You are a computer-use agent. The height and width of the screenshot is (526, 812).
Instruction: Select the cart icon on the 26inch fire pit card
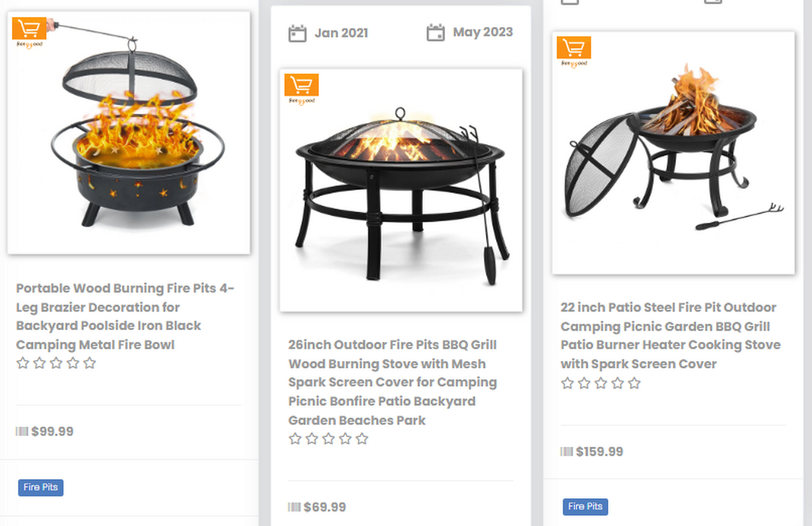point(301,86)
